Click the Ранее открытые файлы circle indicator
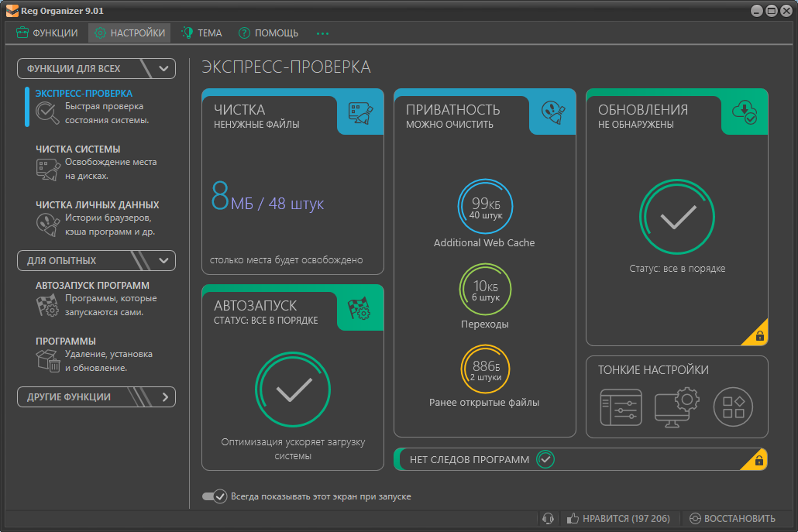 click(x=485, y=369)
